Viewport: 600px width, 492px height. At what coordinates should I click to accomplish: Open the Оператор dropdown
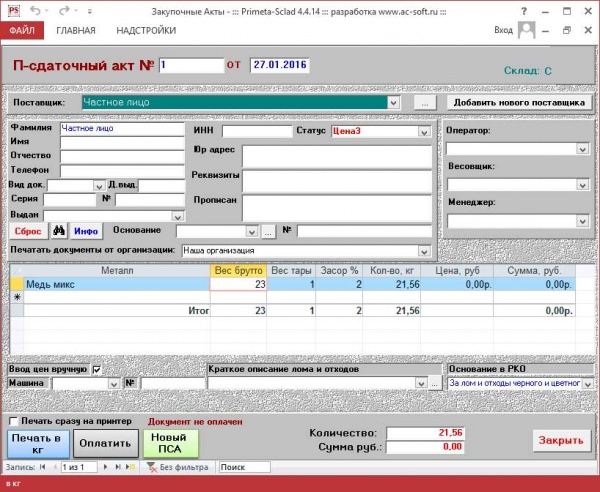coord(581,149)
